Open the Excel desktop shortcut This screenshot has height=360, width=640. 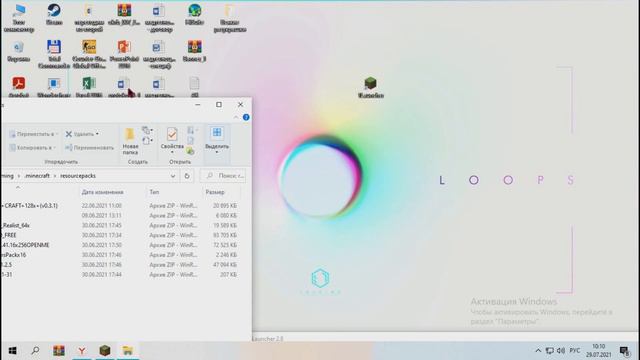pyautogui.click(x=89, y=87)
